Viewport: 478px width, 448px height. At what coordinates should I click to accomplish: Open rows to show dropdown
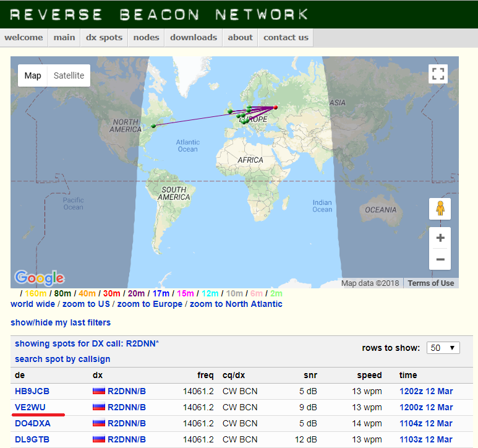pyautogui.click(x=443, y=348)
